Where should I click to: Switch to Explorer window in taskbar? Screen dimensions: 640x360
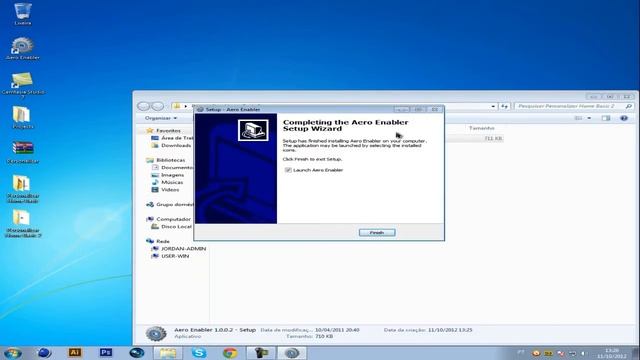[x=168, y=353]
